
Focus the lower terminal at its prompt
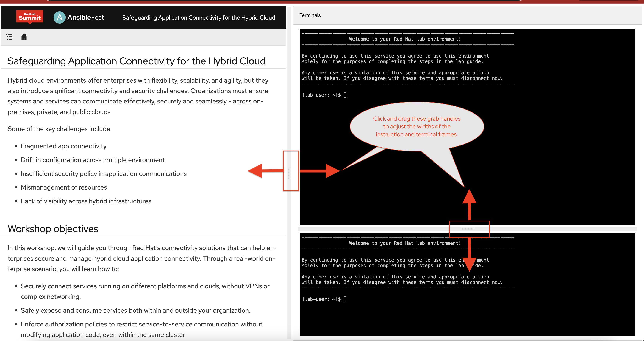click(x=345, y=299)
